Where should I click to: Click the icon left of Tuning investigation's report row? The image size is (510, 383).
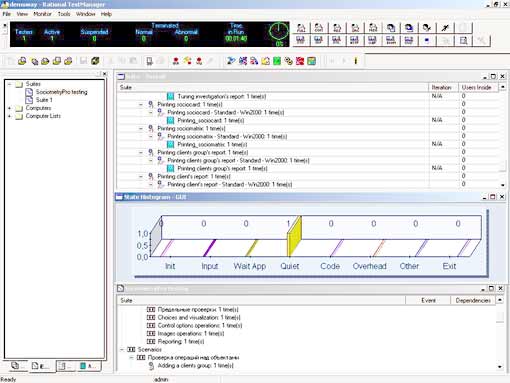(x=170, y=96)
